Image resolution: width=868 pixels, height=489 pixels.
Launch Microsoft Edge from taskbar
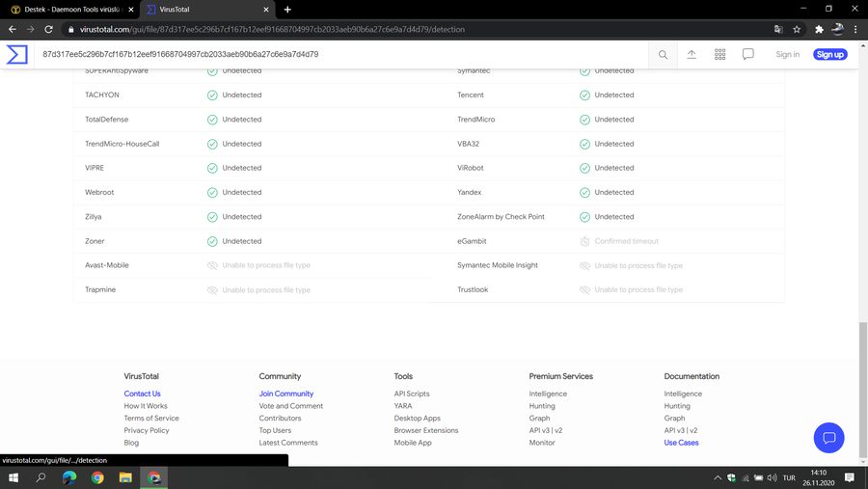coord(69,477)
